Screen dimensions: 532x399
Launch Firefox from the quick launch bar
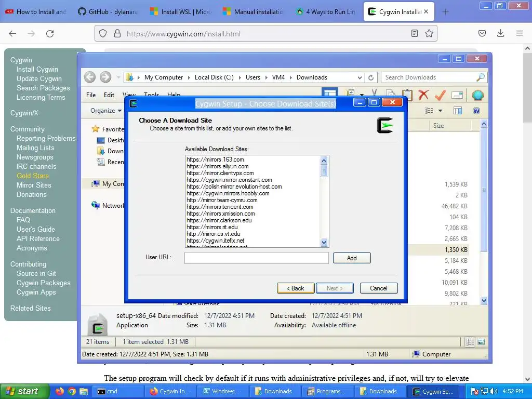pyautogui.click(x=60, y=391)
